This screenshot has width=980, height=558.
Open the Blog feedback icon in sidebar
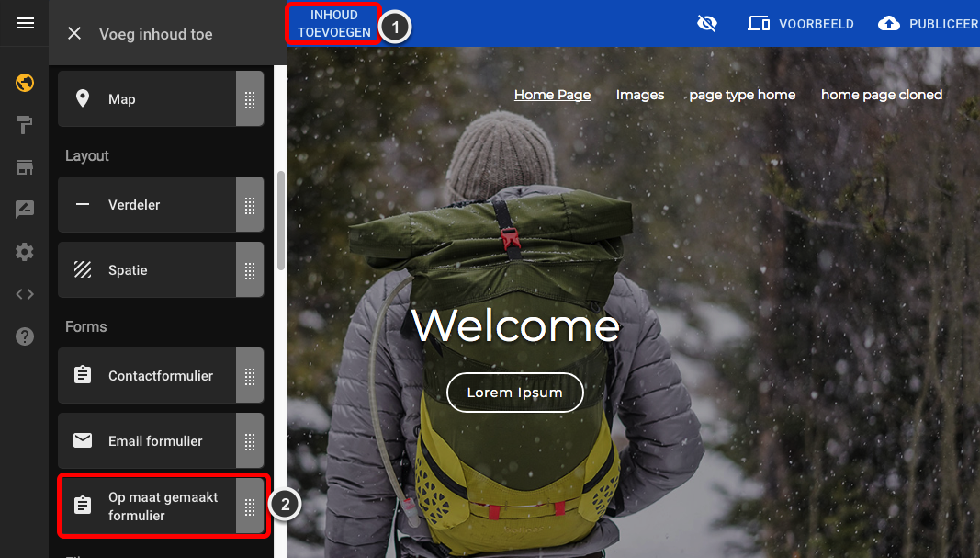pos(25,209)
